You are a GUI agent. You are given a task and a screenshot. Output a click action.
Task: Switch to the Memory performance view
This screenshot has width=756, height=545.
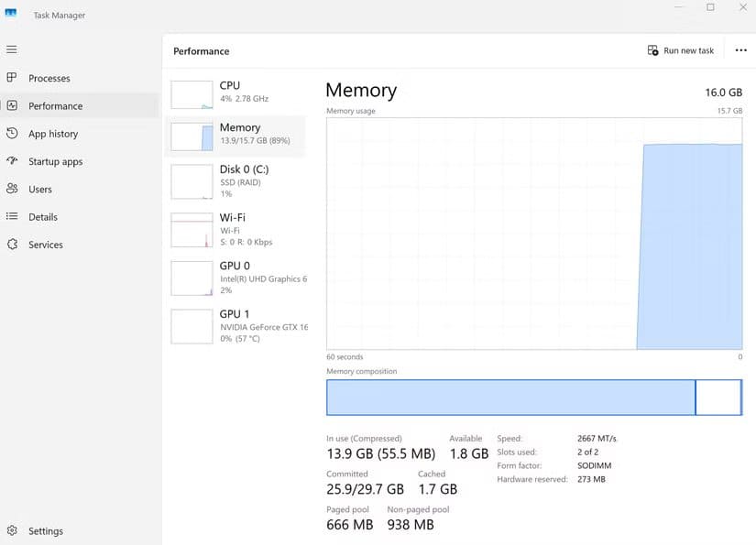[x=238, y=134]
